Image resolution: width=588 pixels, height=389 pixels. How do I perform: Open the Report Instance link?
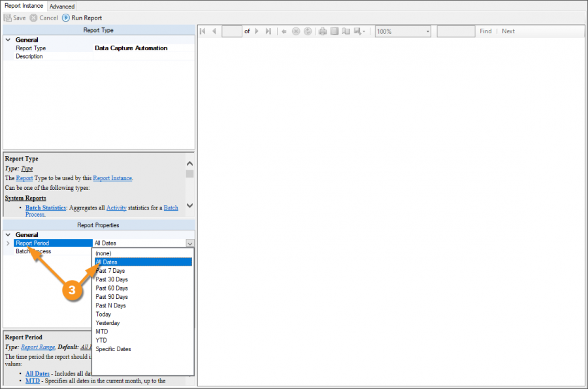tap(112, 178)
